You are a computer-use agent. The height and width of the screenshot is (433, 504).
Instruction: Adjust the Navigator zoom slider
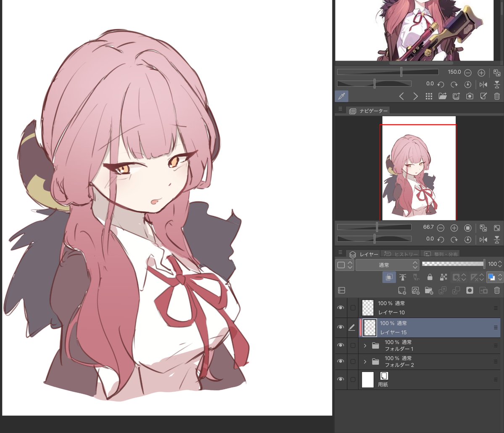click(374, 227)
